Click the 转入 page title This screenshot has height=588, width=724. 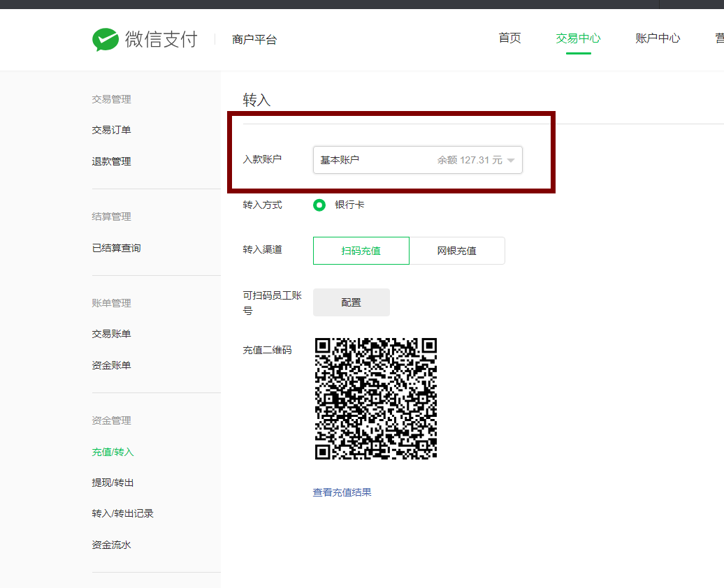(x=256, y=100)
